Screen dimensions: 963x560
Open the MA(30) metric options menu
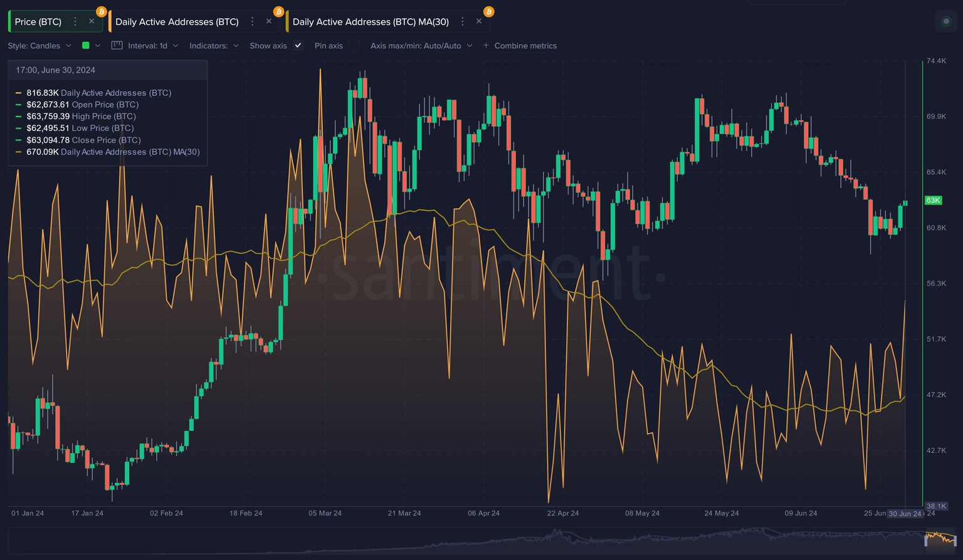463,21
